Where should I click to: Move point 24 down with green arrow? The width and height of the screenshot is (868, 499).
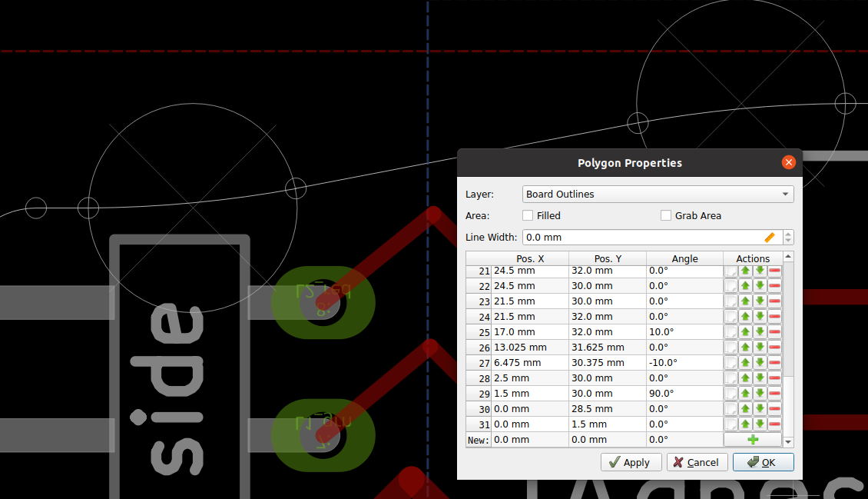tap(760, 316)
